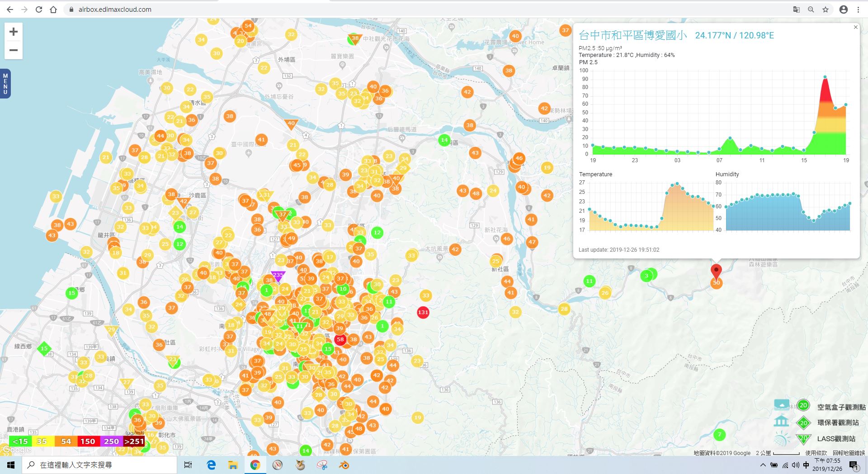Bookmark this page with star icon
The height and width of the screenshot is (474, 868).
tap(826, 9)
